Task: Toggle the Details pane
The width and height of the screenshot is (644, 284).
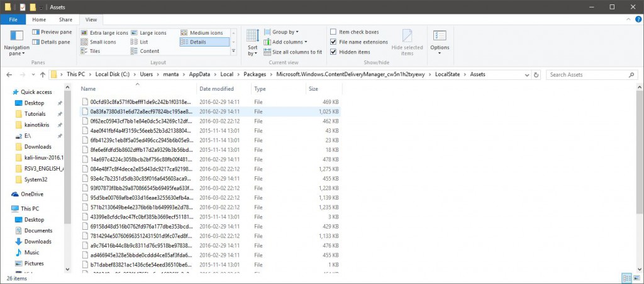Action: [x=52, y=42]
